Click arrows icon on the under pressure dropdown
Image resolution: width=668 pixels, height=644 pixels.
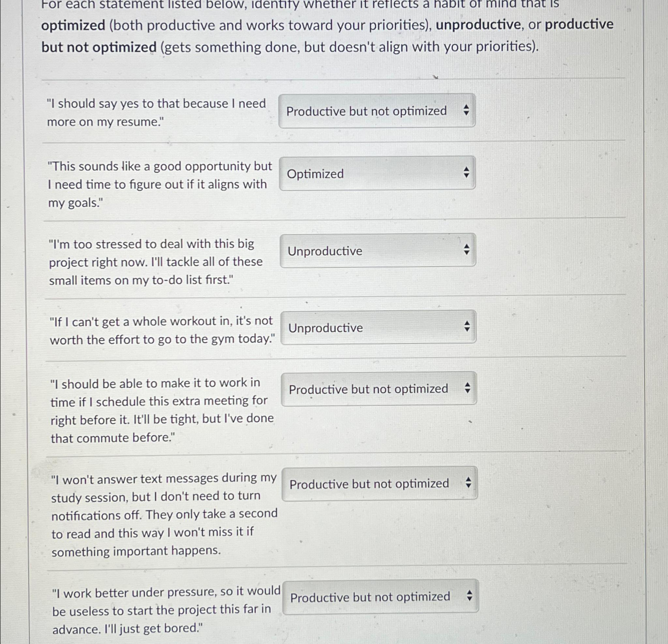point(470,596)
